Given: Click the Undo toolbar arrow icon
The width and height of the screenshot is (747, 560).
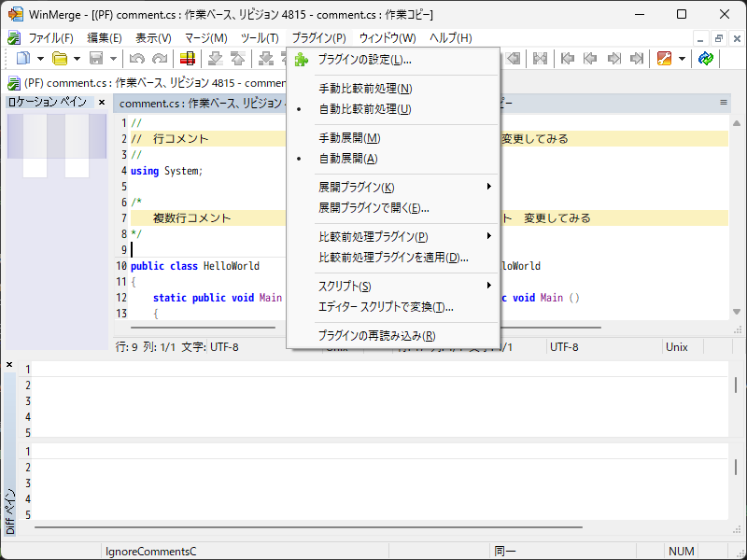Looking at the screenshot, I should 136,59.
